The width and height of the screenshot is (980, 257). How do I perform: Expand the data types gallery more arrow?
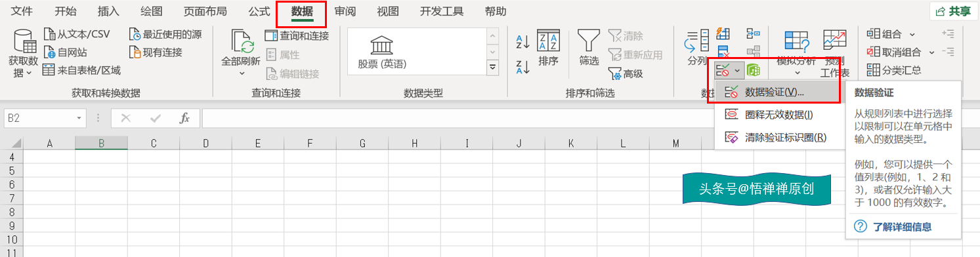(x=492, y=67)
